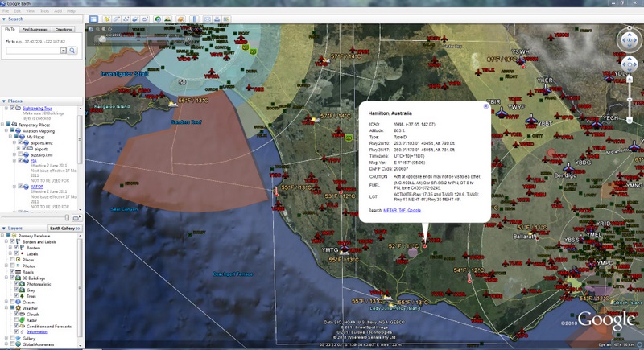Uncheck the airports.kmz checkbox

click(x=21, y=142)
